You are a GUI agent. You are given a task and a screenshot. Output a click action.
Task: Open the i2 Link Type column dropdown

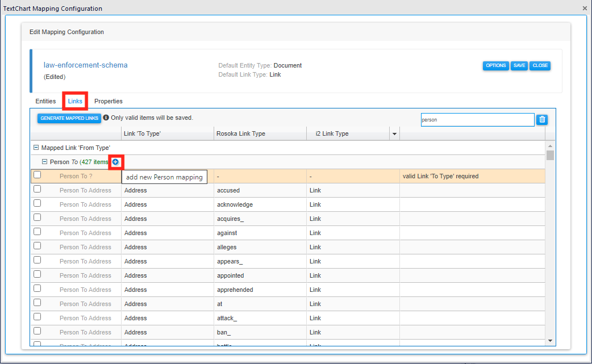[394, 133]
